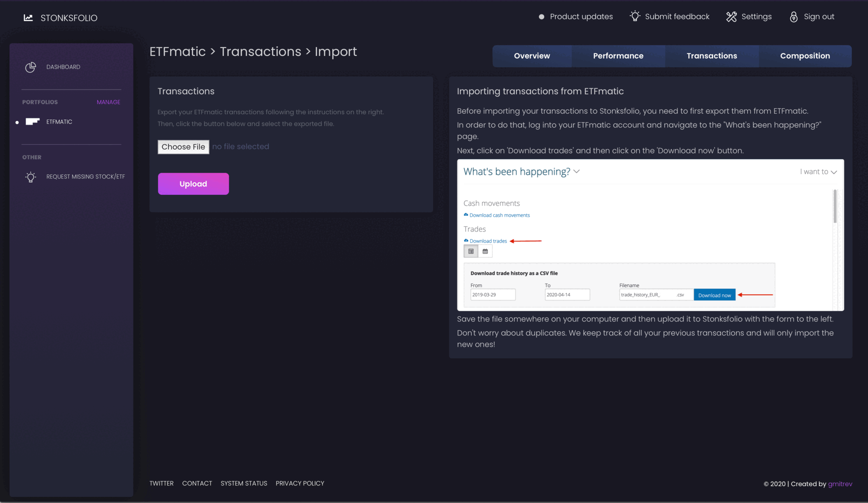Open the Composition tab
Viewport: 868px width, 503px height.
805,56
